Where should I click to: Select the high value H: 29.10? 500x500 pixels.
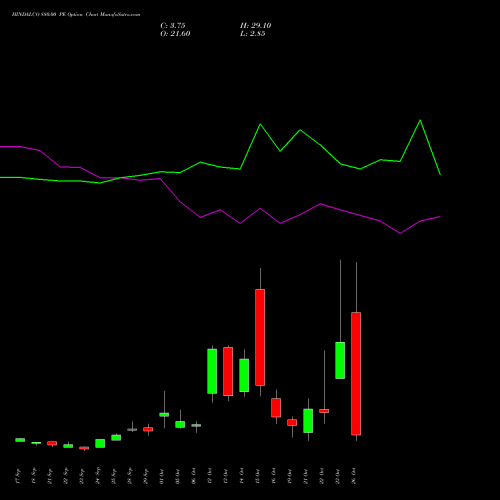(255, 26)
